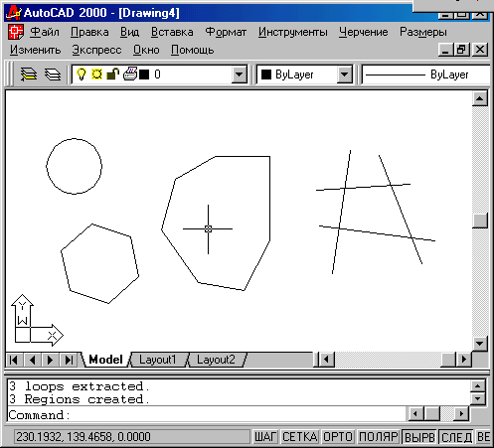494x448 pixels.
Task: Click the layer plot printer icon
Action: pos(130,74)
